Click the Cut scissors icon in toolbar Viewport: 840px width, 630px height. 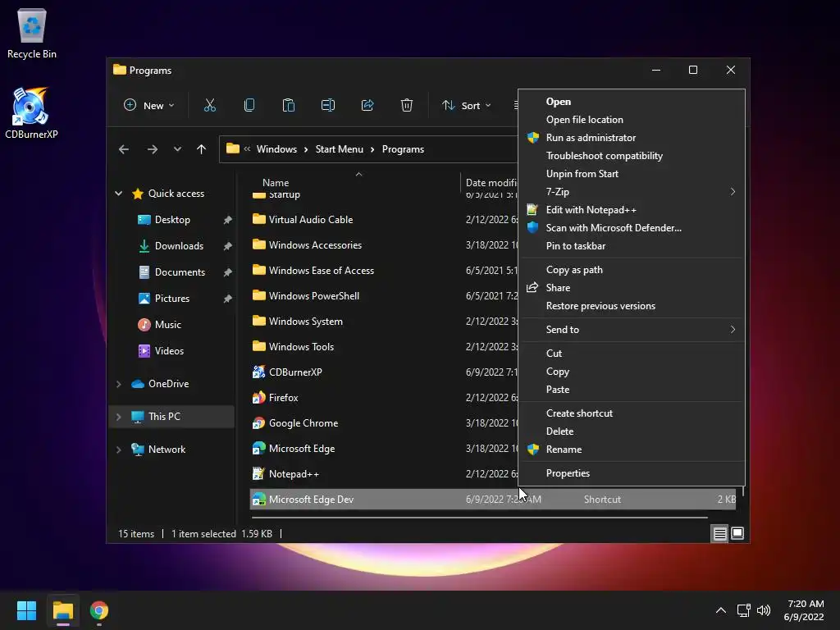click(x=209, y=105)
